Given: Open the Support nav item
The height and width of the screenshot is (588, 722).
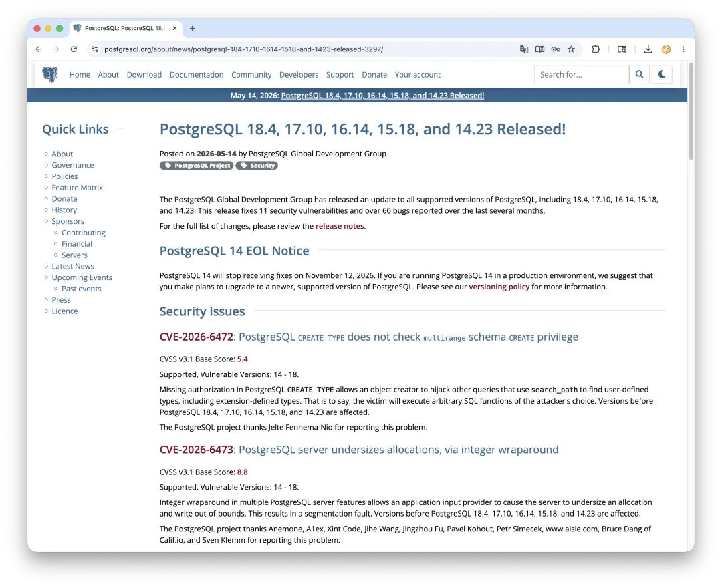Looking at the screenshot, I should coord(340,75).
